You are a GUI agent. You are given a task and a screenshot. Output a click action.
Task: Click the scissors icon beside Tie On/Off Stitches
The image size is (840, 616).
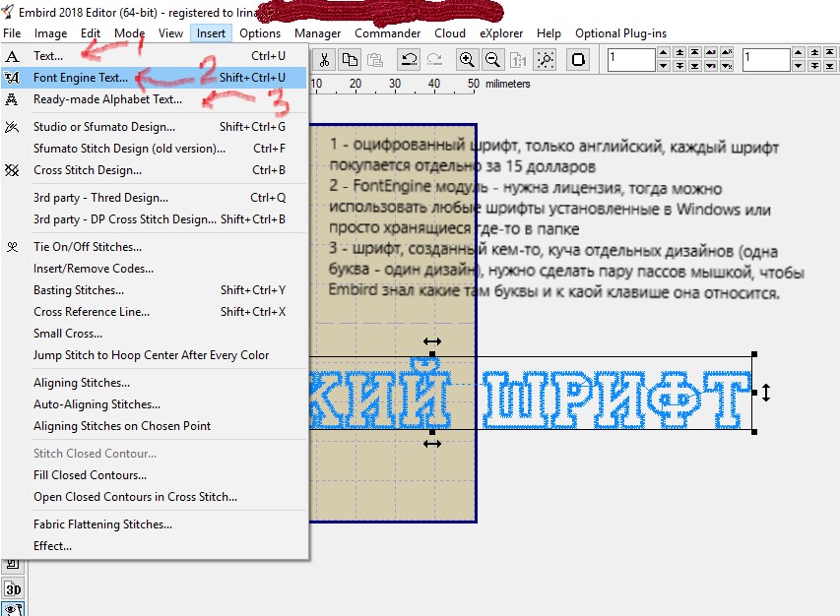[12, 247]
